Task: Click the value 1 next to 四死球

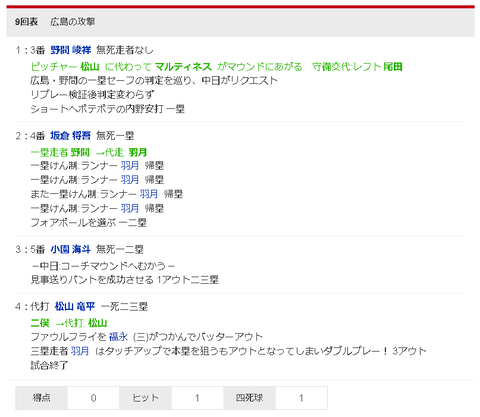Action: click(x=301, y=398)
